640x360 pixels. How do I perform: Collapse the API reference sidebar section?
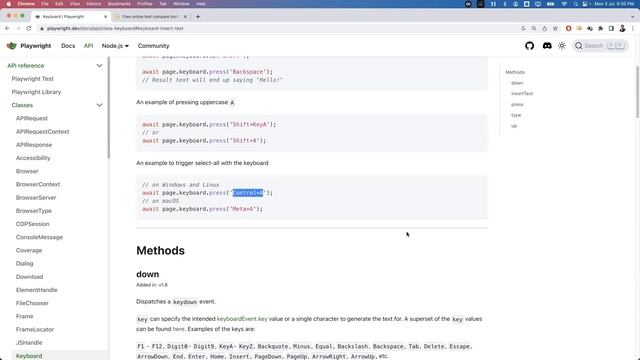click(x=99, y=66)
